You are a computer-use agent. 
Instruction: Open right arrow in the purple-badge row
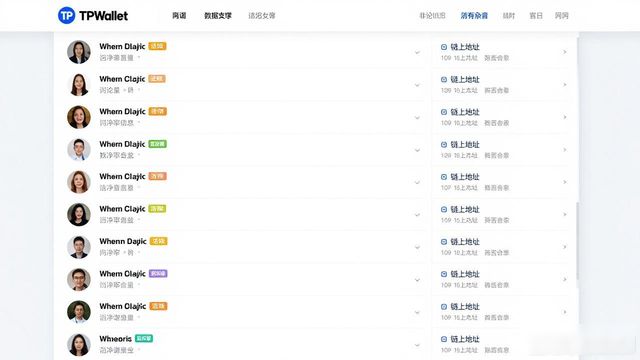click(x=565, y=280)
